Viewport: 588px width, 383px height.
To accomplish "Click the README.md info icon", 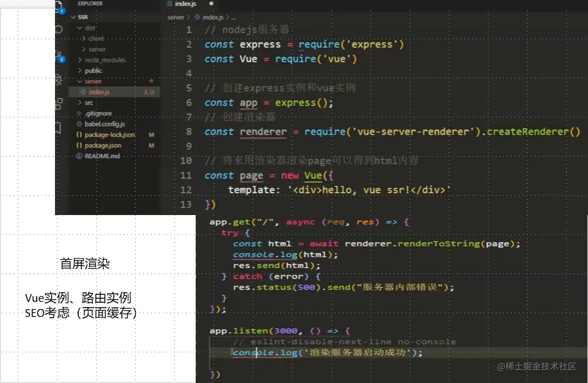I will 79,156.
